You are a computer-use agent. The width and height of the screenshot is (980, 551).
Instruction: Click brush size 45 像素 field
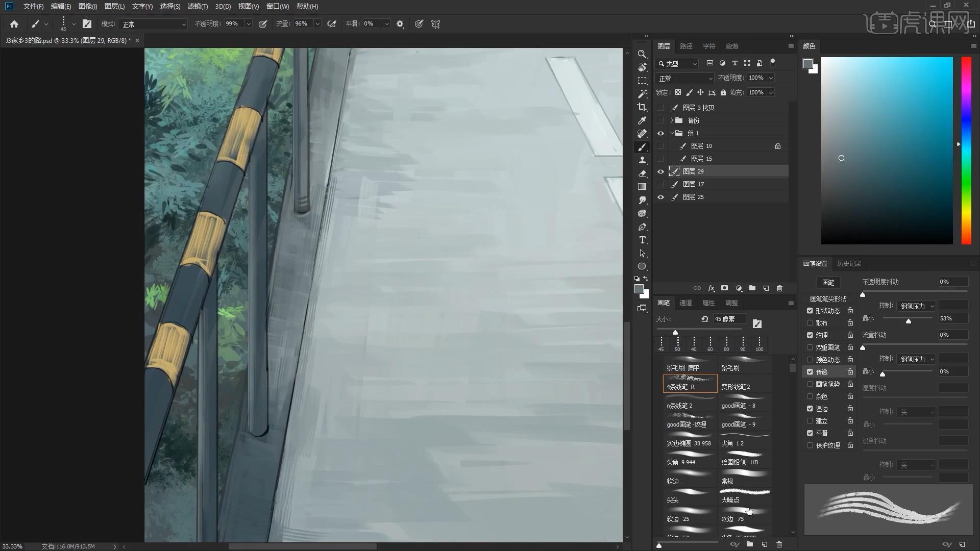click(x=729, y=319)
